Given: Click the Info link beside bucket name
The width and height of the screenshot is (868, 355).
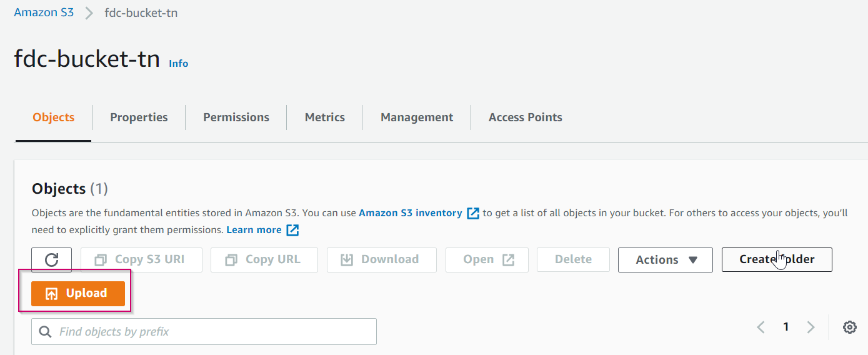Looking at the screenshot, I should pos(179,63).
